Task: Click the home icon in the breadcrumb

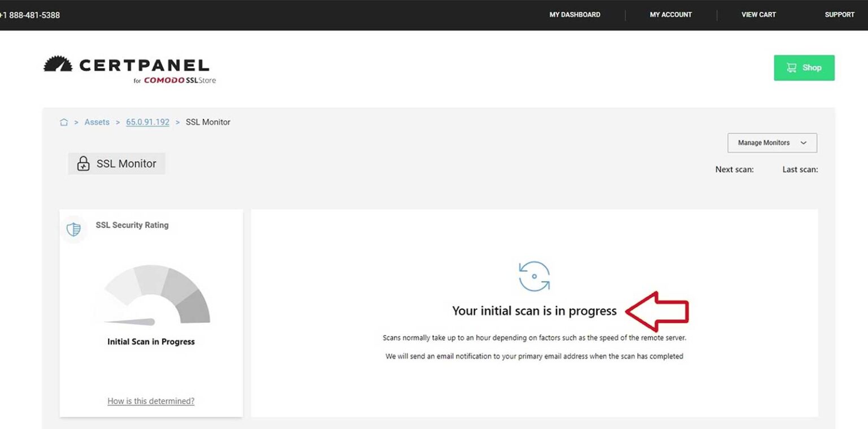Action: pyautogui.click(x=64, y=122)
